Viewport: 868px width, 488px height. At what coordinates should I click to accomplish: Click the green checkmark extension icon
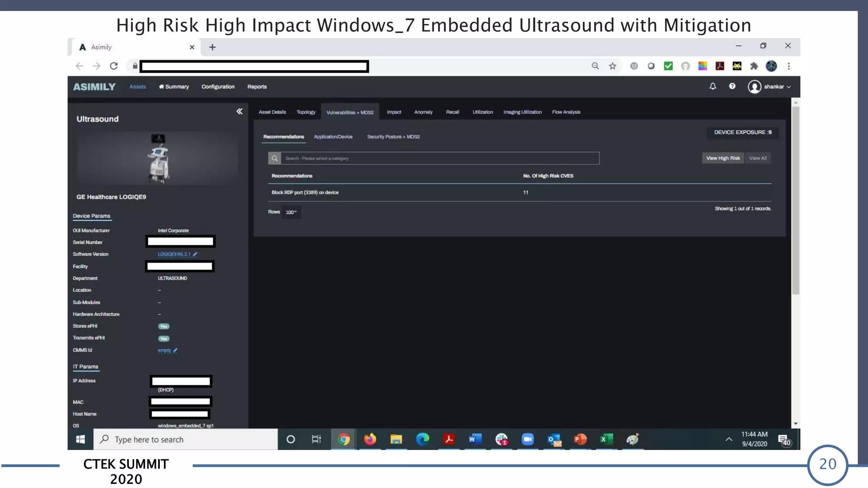[x=668, y=66]
